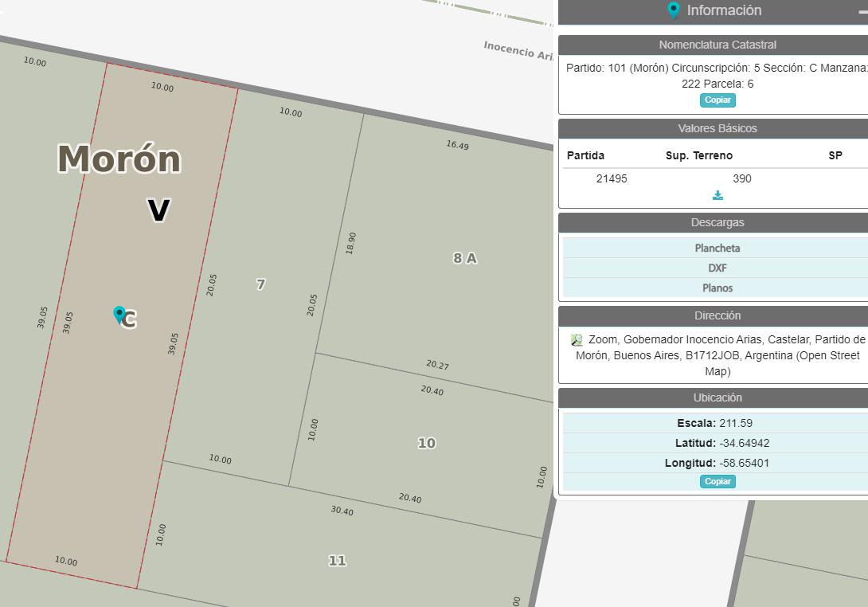Select parcel 10 on the map
868x607 pixels.
tap(426, 443)
